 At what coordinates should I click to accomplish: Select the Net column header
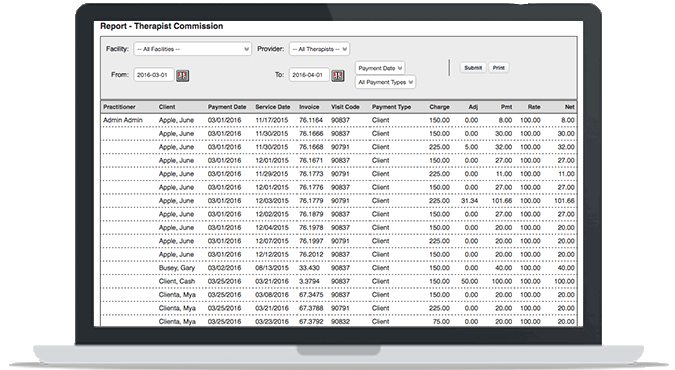[x=570, y=107]
